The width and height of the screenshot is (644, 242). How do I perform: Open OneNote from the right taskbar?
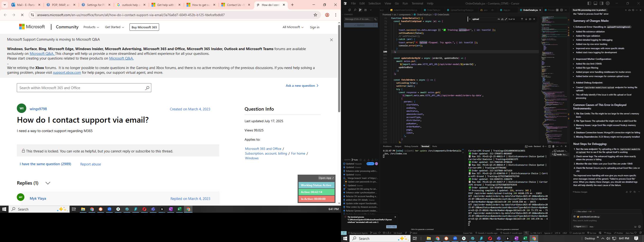click(516, 238)
